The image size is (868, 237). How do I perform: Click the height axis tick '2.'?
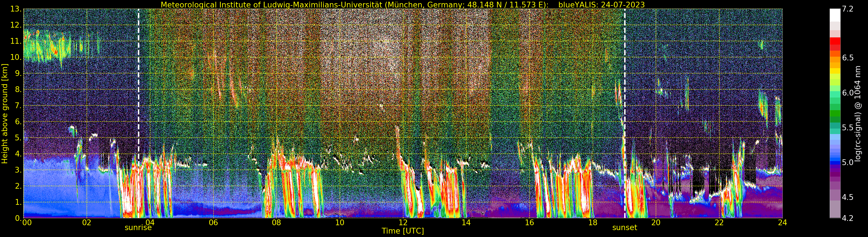[18, 186]
